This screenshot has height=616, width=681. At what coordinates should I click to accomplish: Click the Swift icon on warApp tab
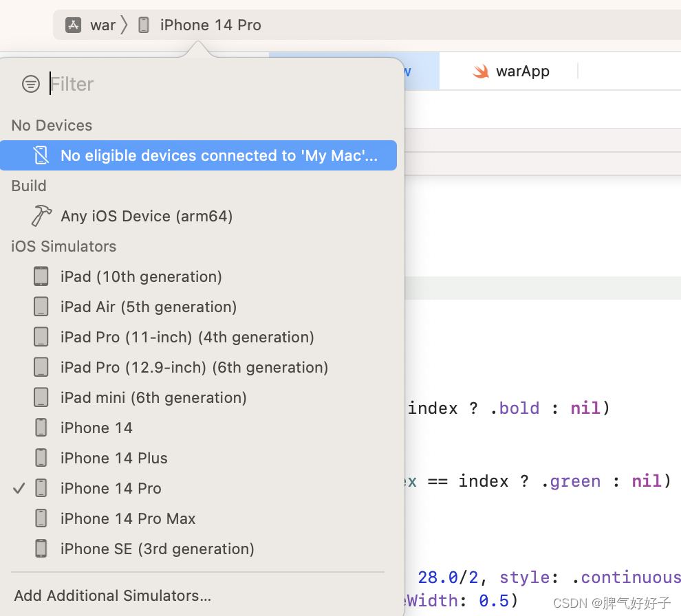pos(482,71)
